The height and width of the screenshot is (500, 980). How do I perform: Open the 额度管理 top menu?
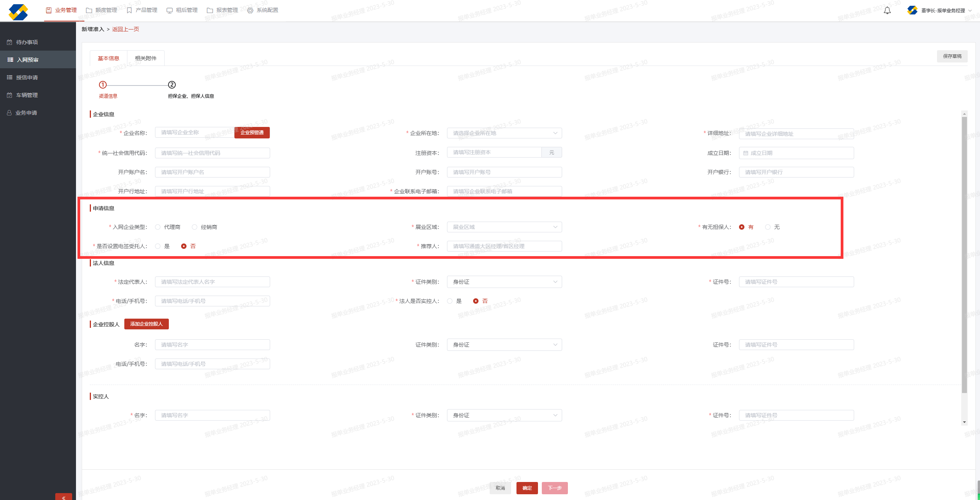click(102, 10)
